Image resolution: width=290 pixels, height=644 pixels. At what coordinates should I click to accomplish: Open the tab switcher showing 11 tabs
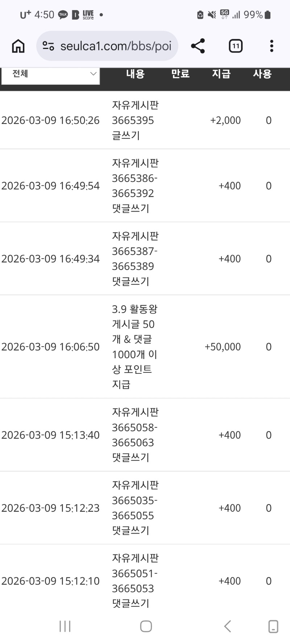(236, 46)
